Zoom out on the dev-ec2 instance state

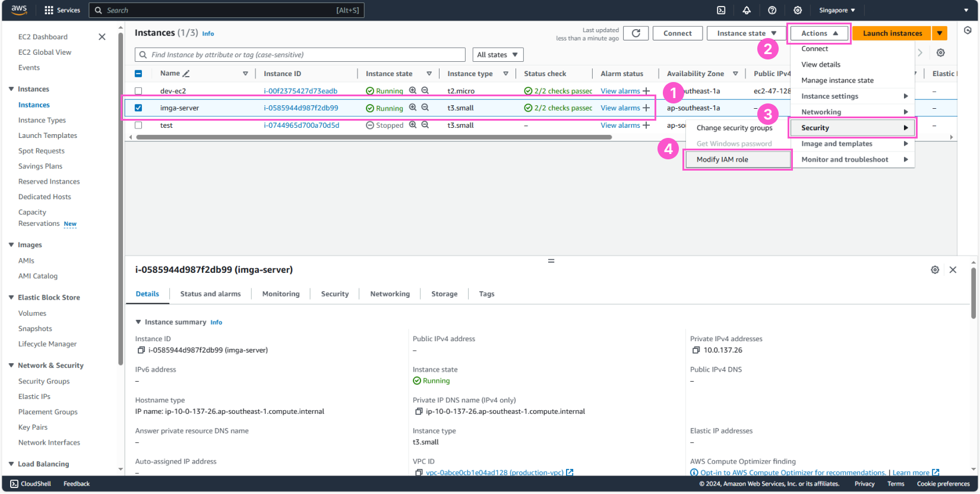(425, 90)
